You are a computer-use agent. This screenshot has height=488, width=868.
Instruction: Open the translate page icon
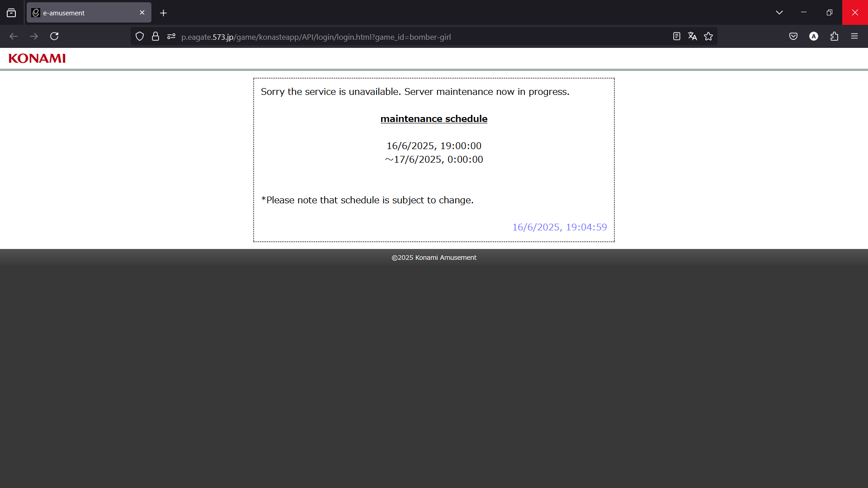click(x=692, y=37)
